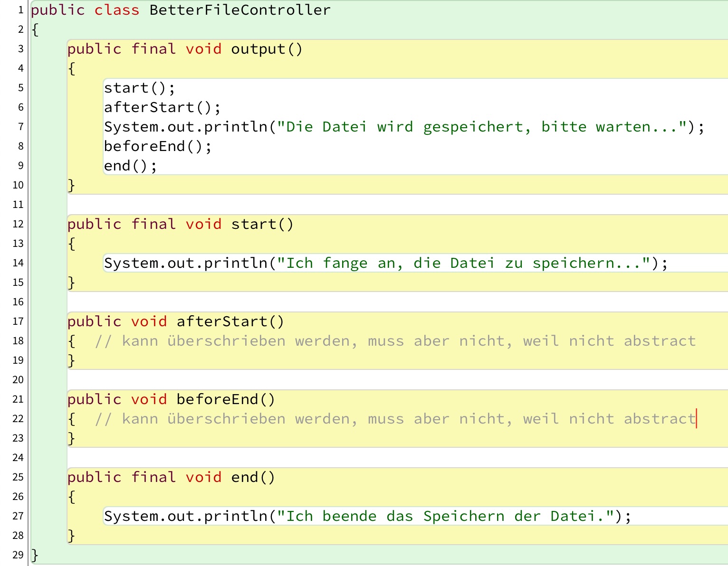The width and height of the screenshot is (728, 566).
Task: Click line number 14 in the breakpoint margin
Action: click(18, 263)
